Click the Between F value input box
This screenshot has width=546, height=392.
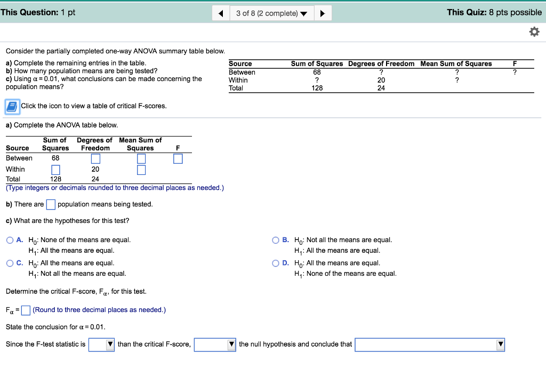178,159
